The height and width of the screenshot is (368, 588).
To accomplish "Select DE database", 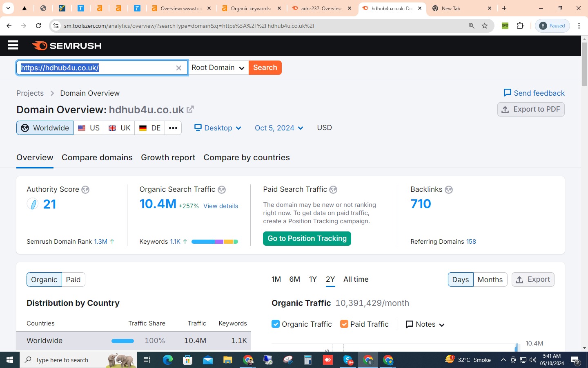I will click(150, 128).
